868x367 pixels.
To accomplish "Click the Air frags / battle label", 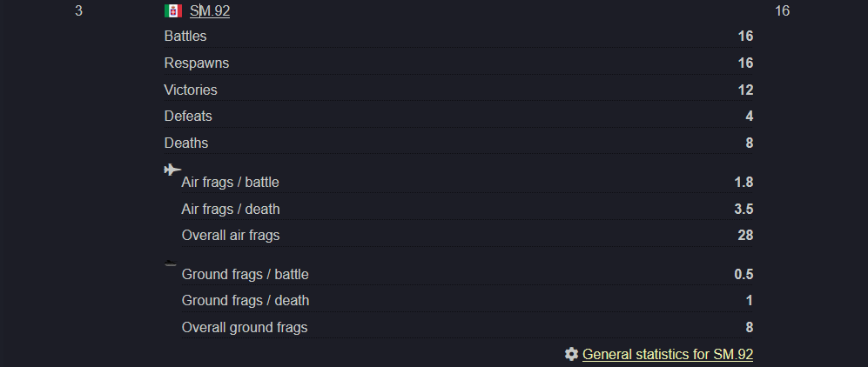I will tap(231, 182).
